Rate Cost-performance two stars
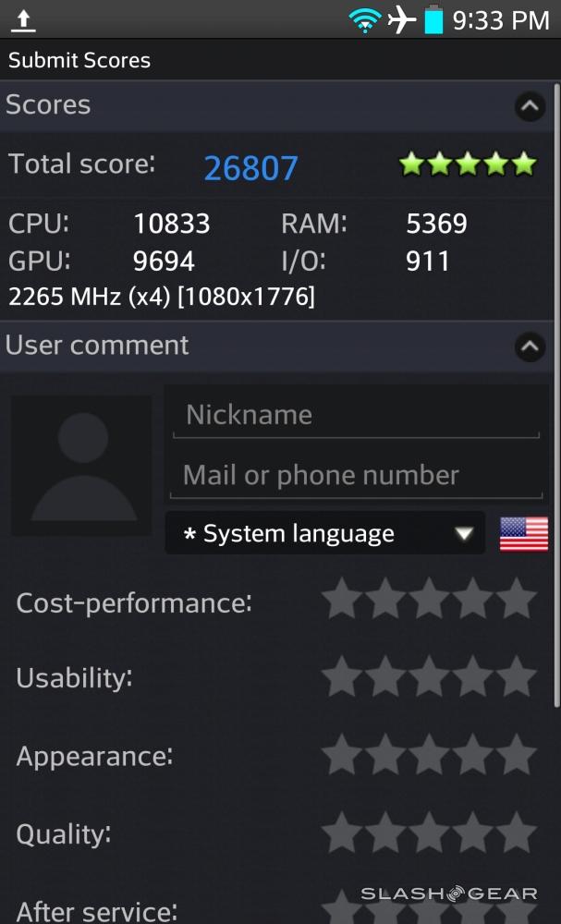Screen dimensions: 561x924 pyautogui.click(x=385, y=601)
